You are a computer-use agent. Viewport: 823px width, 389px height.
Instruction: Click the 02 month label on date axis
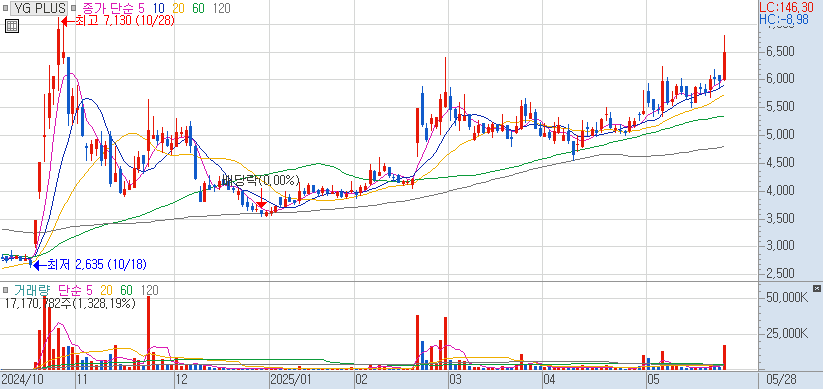361,380
